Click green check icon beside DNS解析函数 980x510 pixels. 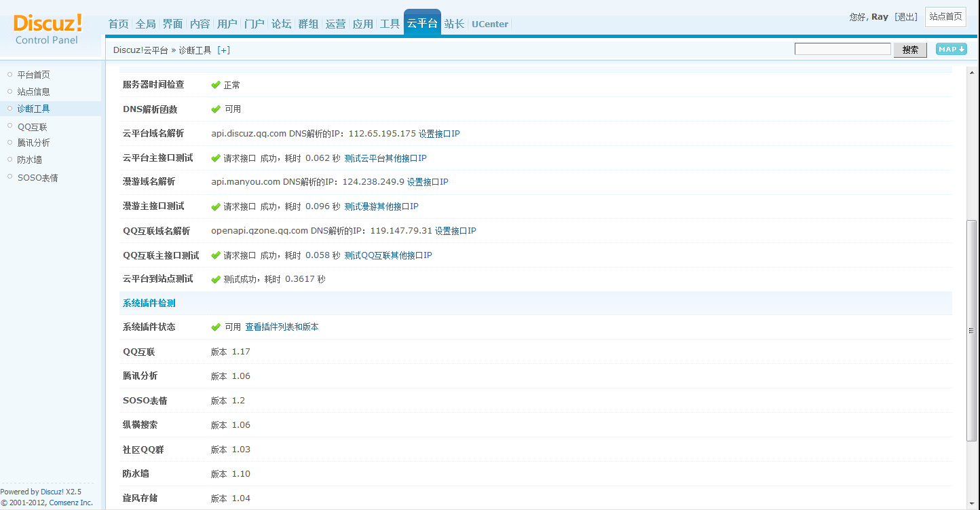pos(216,109)
